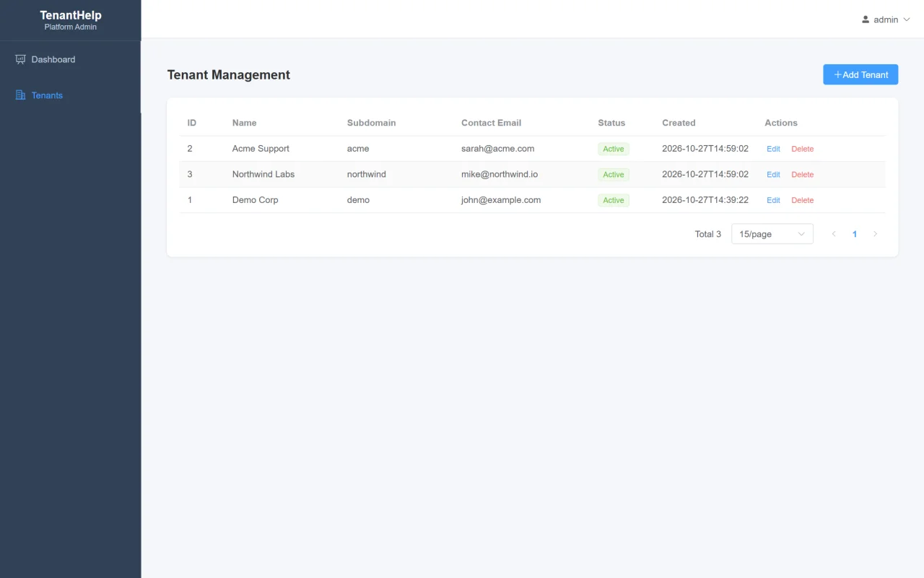Click the Tenants building icon in sidebar
The image size is (924, 578).
pyautogui.click(x=20, y=95)
